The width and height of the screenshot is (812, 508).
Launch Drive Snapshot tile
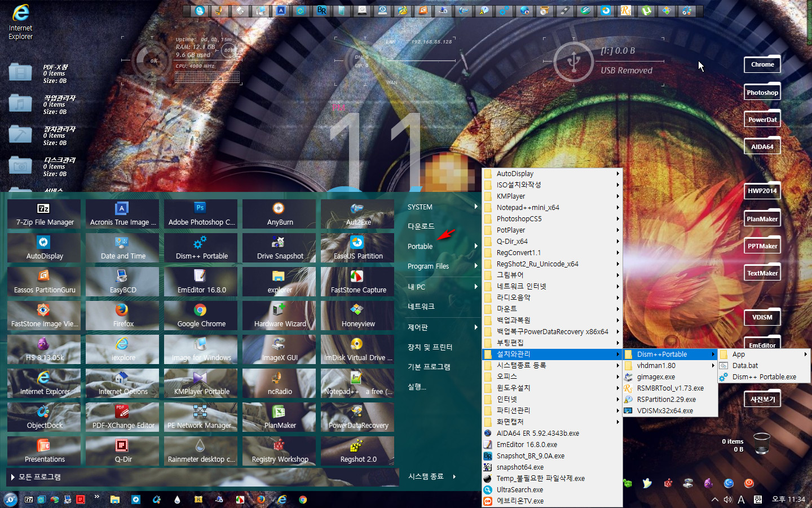point(279,248)
